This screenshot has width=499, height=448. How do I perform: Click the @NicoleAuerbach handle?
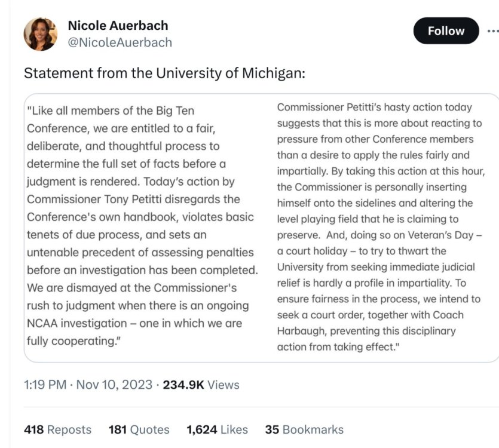click(x=120, y=42)
